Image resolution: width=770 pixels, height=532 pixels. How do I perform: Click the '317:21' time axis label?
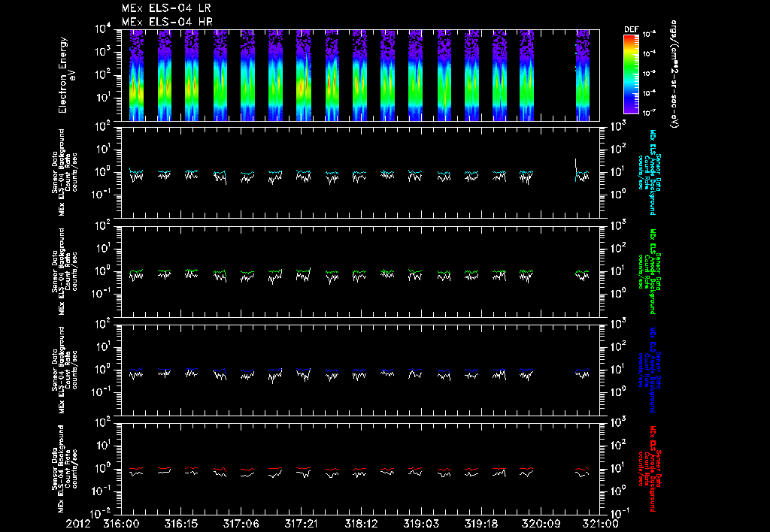[x=301, y=524]
